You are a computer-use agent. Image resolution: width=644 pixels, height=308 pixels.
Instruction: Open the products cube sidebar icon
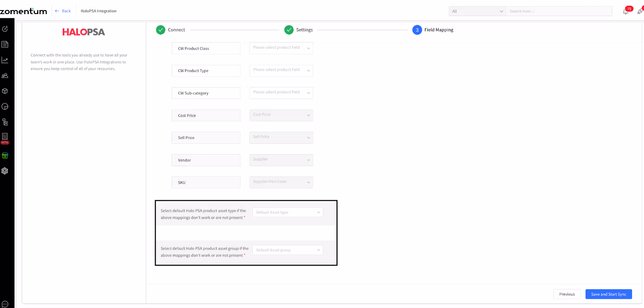(x=5, y=91)
